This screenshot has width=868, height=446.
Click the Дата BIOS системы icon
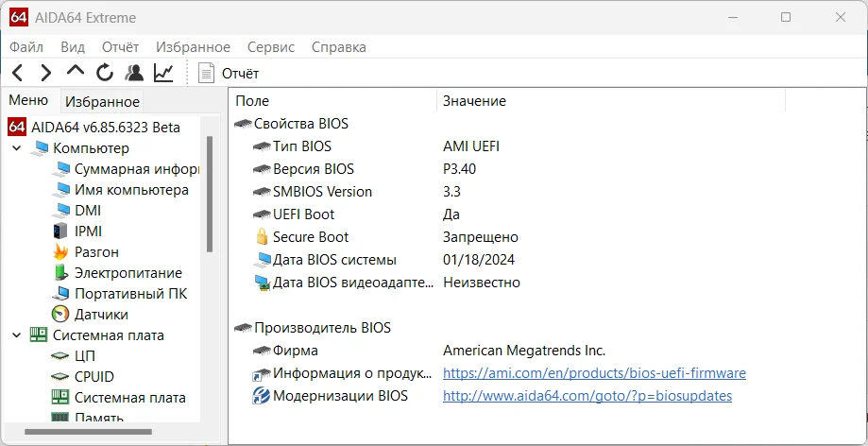click(263, 260)
